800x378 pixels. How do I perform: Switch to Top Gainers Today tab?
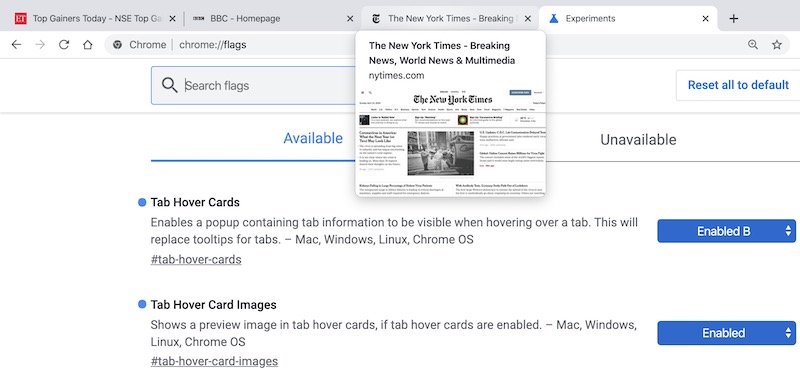[x=94, y=19]
